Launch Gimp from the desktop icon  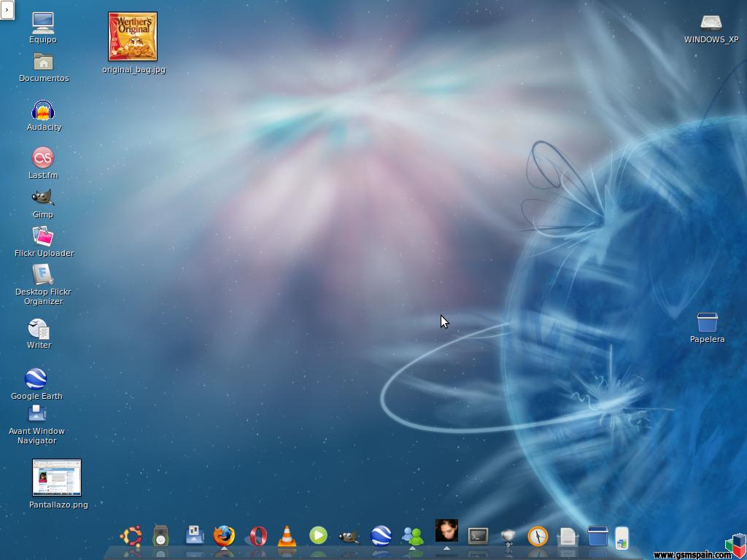[x=43, y=198]
